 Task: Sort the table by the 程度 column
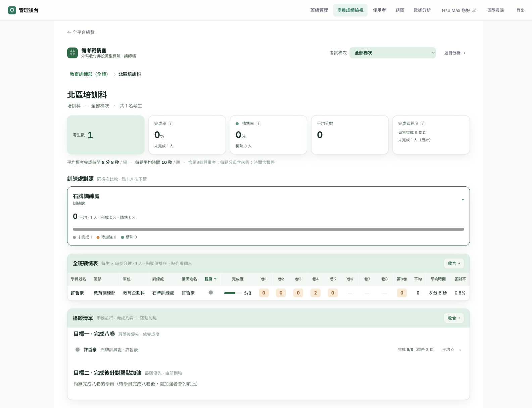(210, 279)
